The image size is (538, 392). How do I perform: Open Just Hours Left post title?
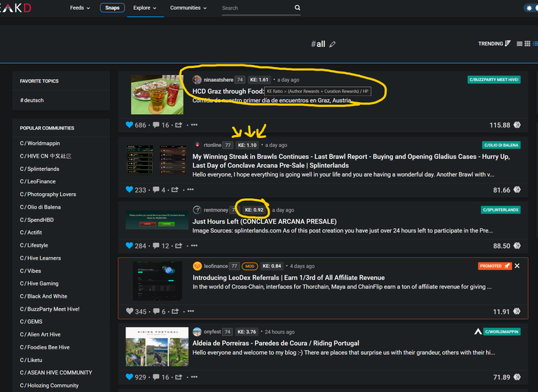[x=265, y=222]
